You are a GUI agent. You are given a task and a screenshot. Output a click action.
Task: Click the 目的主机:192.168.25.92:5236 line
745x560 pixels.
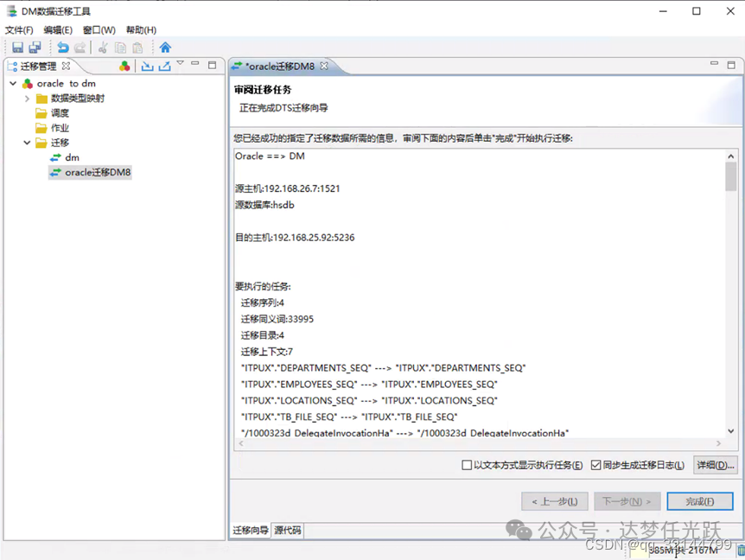pyautogui.click(x=295, y=238)
